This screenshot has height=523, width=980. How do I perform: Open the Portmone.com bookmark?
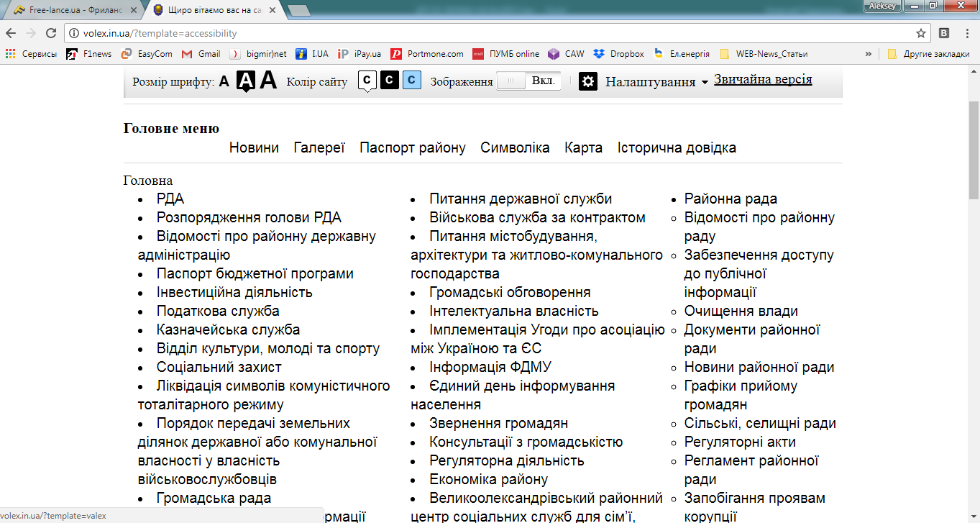coord(427,54)
